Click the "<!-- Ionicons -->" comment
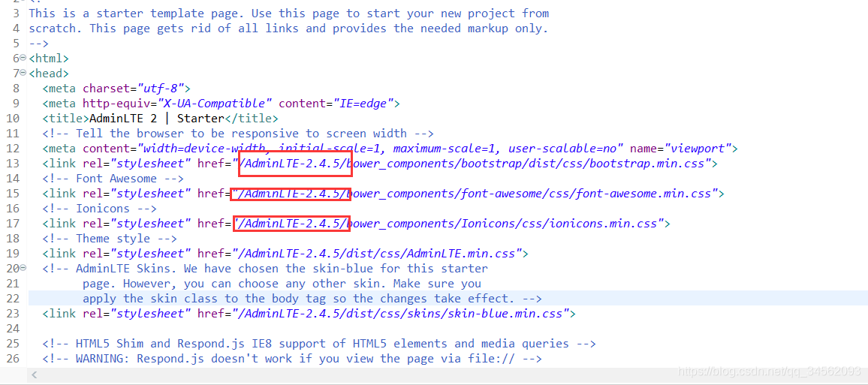The image size is (868, 385). point(99,209)
